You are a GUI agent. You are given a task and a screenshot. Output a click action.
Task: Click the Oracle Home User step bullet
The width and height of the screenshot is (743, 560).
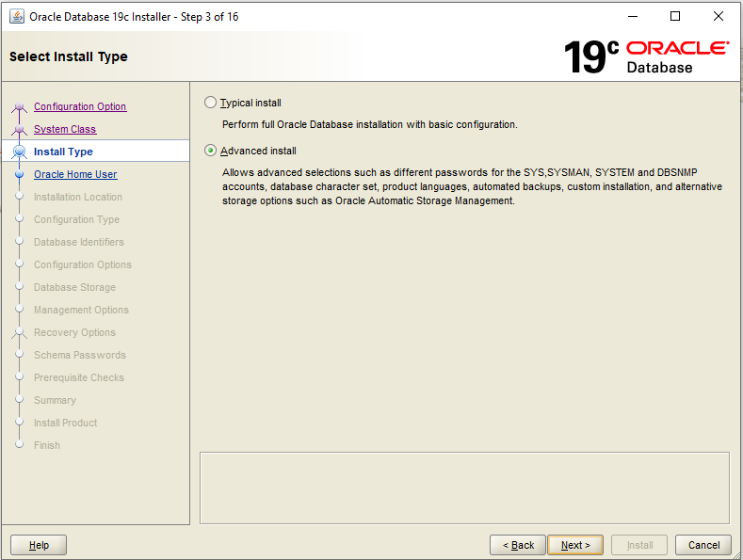click(x=20, y=174)
